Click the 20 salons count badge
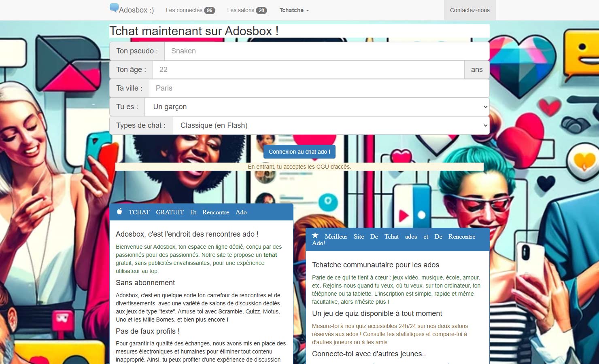The width and height of the screenshot is (599, 364). click(261, 11)
